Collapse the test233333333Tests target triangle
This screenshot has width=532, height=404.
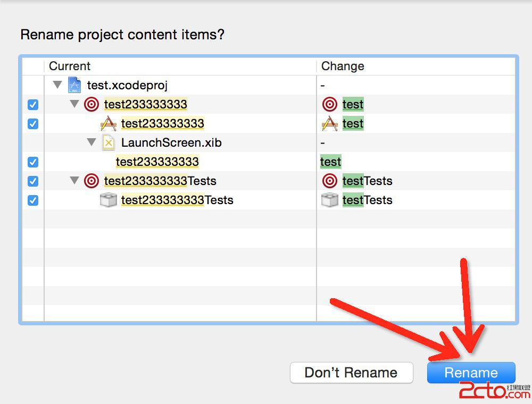point(74,181)
